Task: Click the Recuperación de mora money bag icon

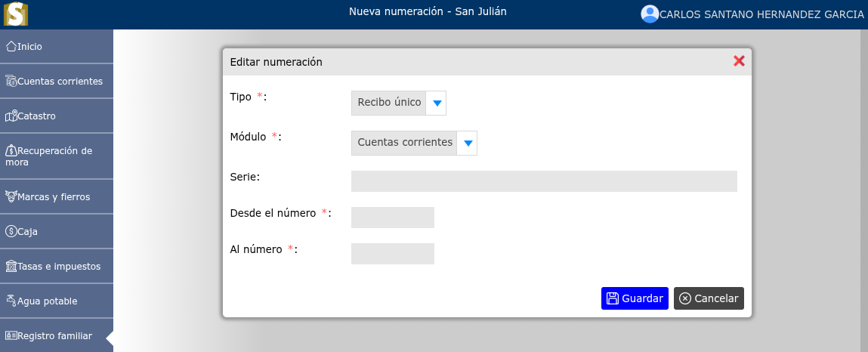Action: [11, 150]
